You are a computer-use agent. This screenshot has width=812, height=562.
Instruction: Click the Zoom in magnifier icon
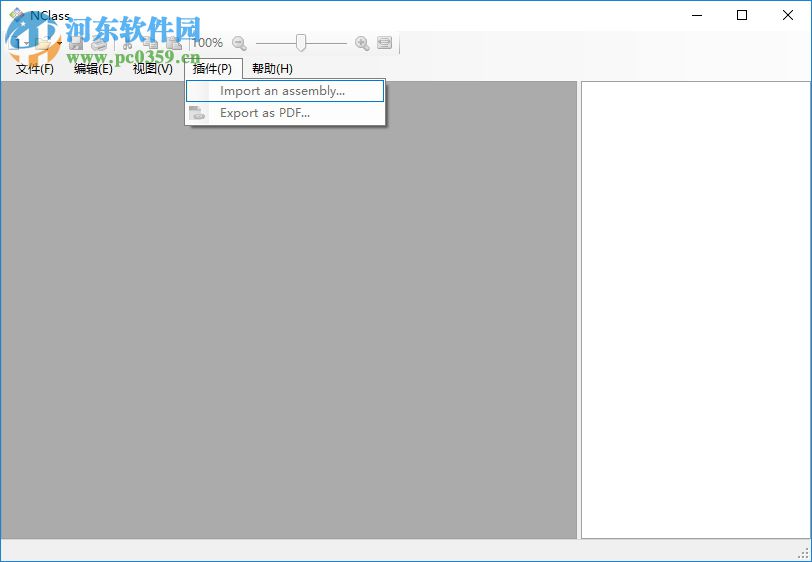click(x=362, y=43)
